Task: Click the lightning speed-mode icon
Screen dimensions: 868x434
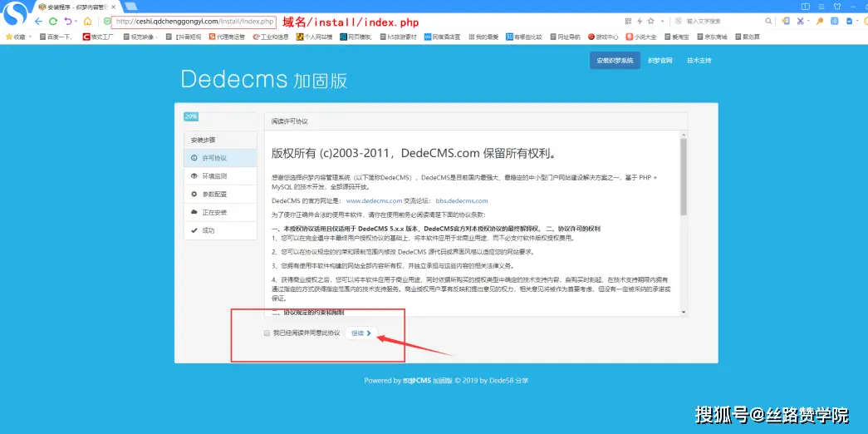Action: (x=640, y=21)
